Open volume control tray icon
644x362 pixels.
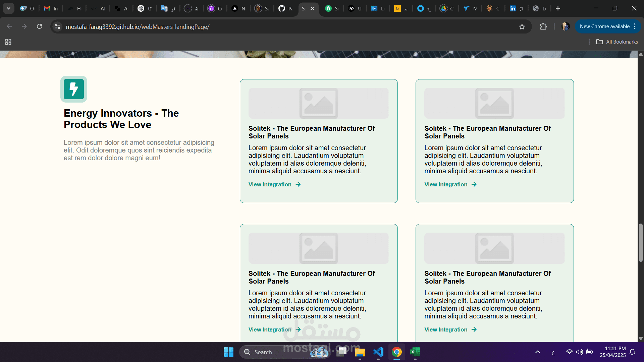pyautogui.click(x=579, y=352)
